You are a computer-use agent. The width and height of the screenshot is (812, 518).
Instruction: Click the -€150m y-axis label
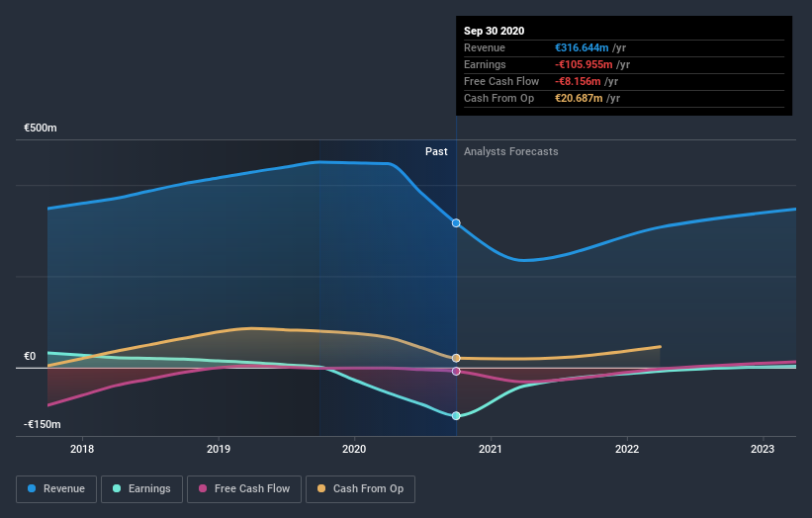click(x=42, y=424)
